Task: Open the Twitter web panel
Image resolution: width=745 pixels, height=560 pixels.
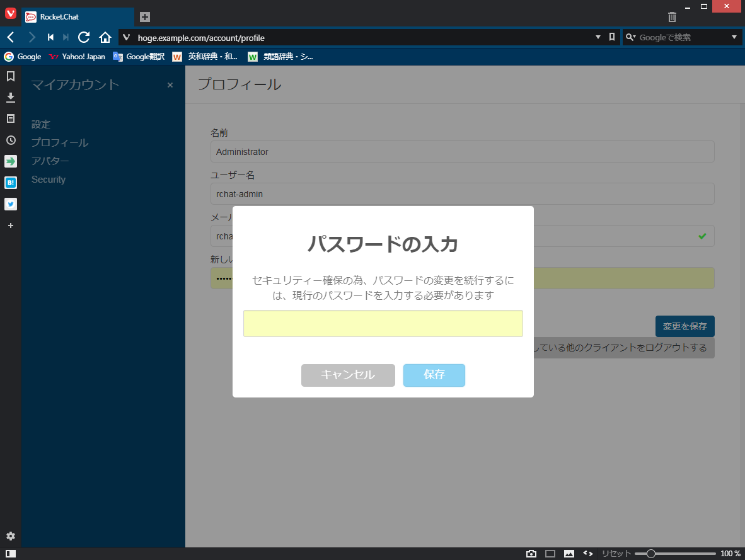Action: tap(10, 204)
